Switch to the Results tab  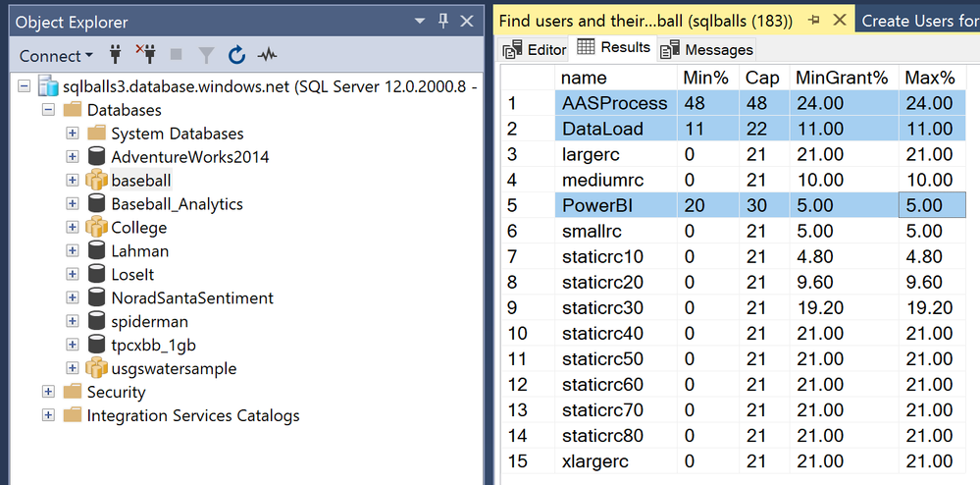point(614,47)
